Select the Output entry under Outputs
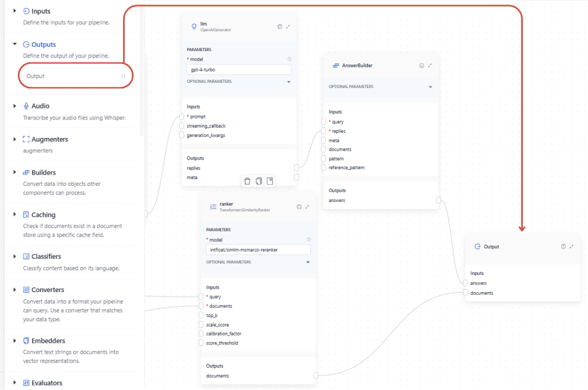The height and width of the screenshot is (390, 588). pos(76,75)
